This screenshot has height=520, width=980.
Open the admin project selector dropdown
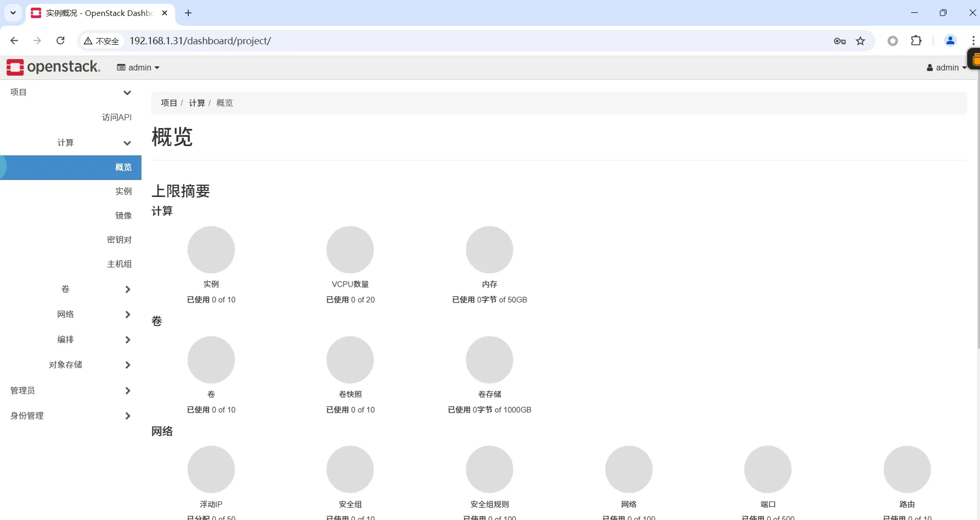pos(137,67)
